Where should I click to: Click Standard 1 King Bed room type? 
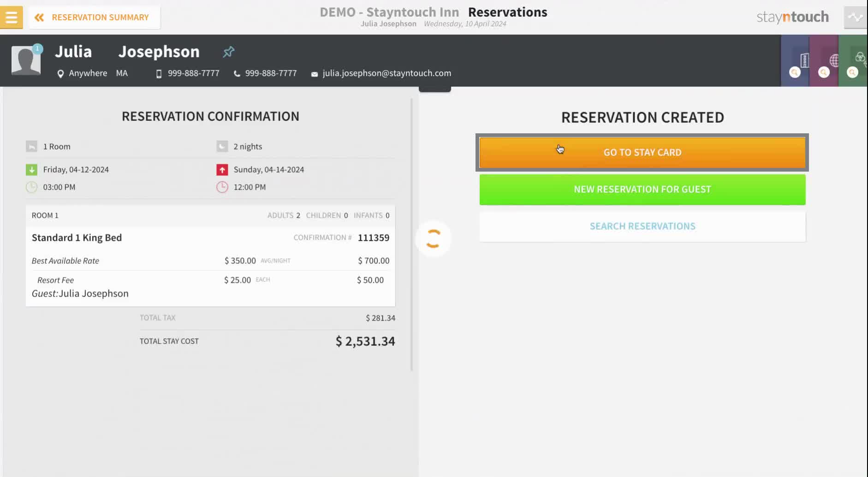point(77,238)
